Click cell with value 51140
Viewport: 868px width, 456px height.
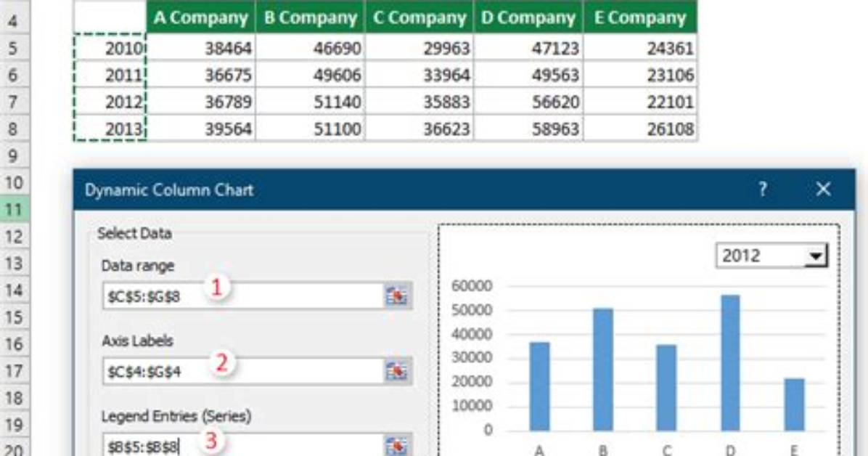(x=310, y=102)
